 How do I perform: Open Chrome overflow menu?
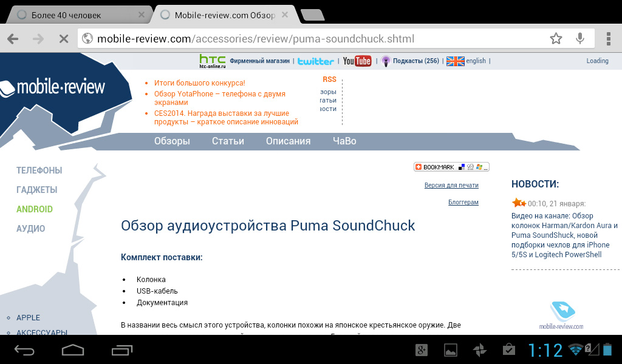(609, 39)
